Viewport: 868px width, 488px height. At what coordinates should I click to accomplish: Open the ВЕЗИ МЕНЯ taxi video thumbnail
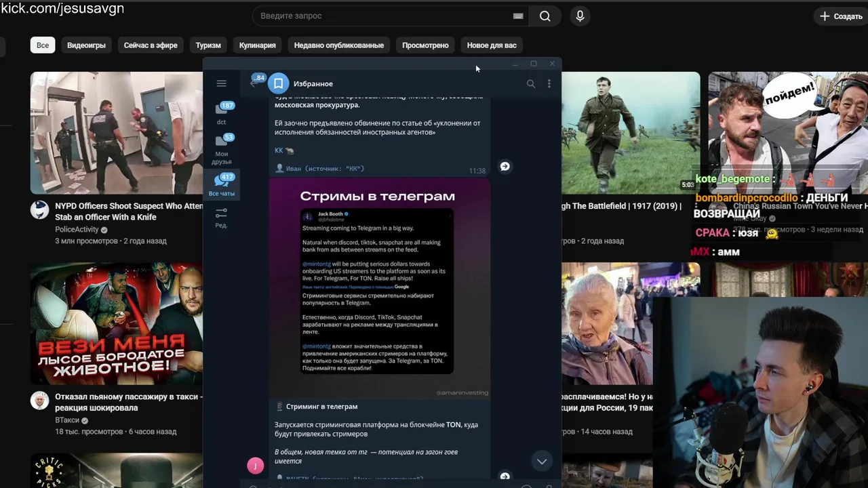click(117, 324)
